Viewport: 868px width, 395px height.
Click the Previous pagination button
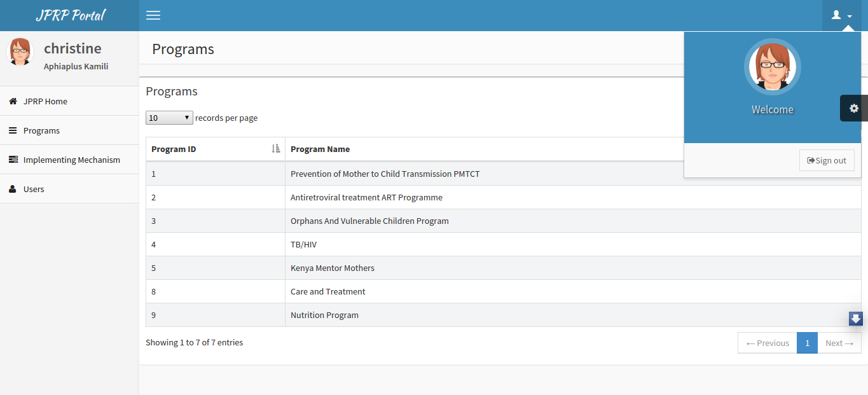(768, 343)
